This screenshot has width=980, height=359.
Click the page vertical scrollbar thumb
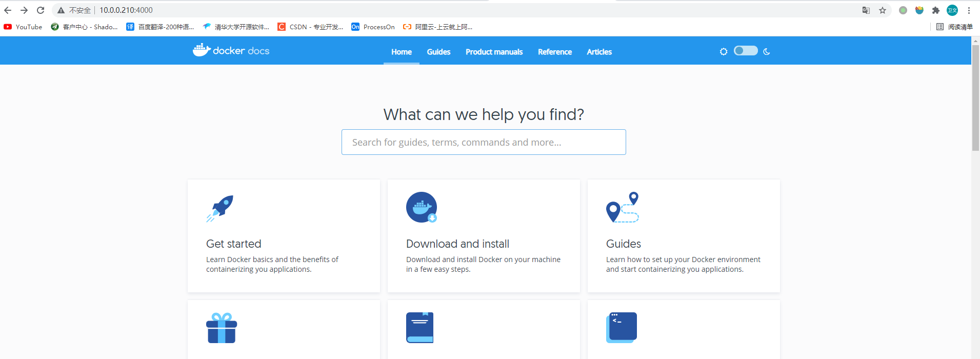click(x=975, y=97)
